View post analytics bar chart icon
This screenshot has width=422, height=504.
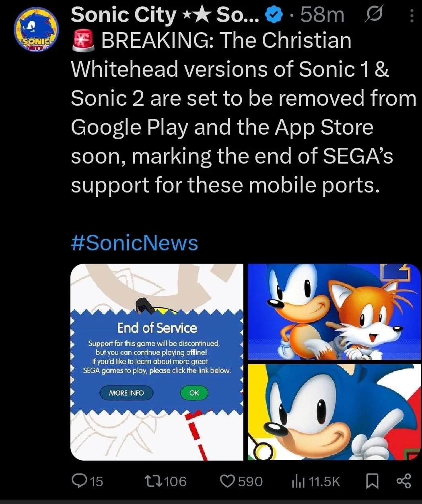click(297, 481)
